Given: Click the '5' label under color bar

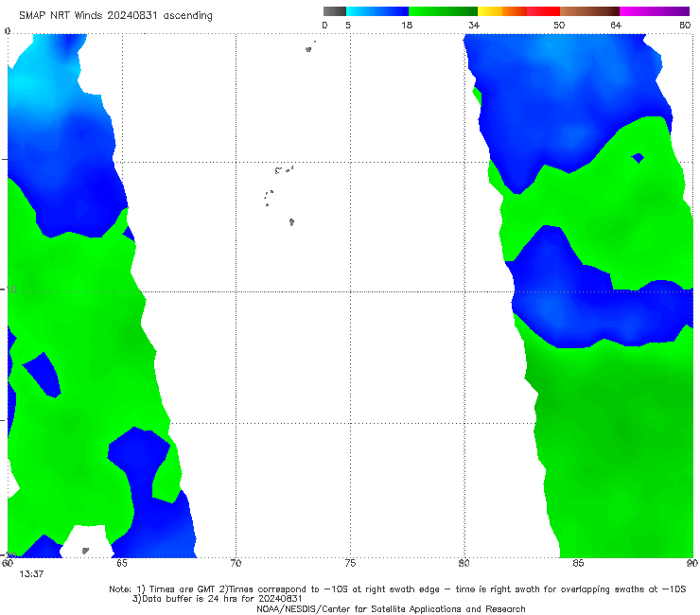Looking at the screenshot, I should point(348,25).
